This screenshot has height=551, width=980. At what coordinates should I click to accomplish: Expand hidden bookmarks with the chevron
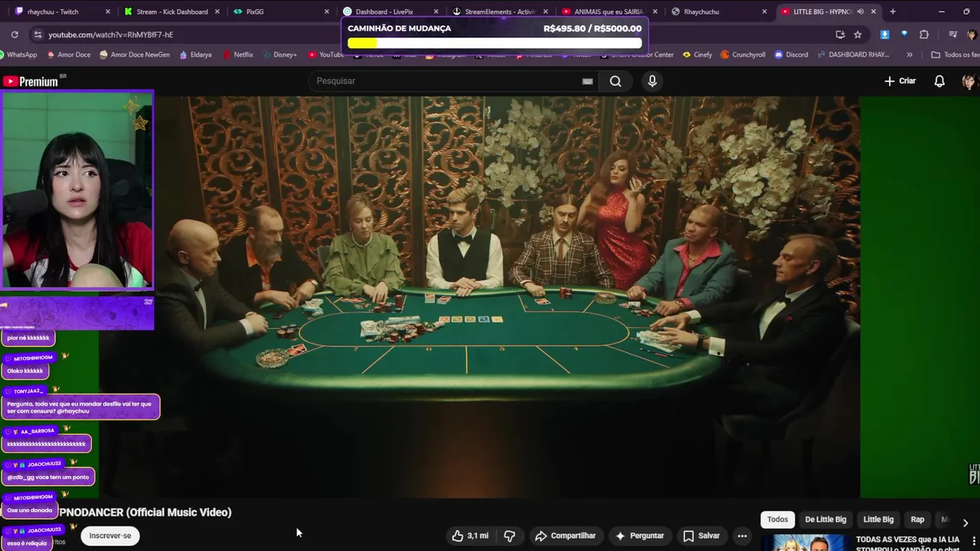[910, 54]
